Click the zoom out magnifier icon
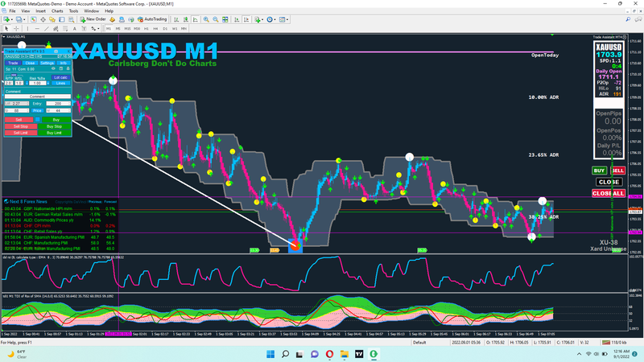Viewport: 644px width, 362px height. tap(217, 19)
